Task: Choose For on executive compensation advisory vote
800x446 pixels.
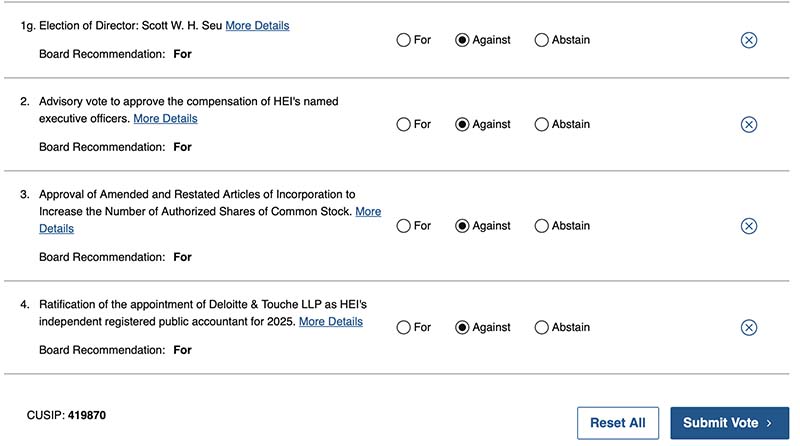Action: point(404,125)
